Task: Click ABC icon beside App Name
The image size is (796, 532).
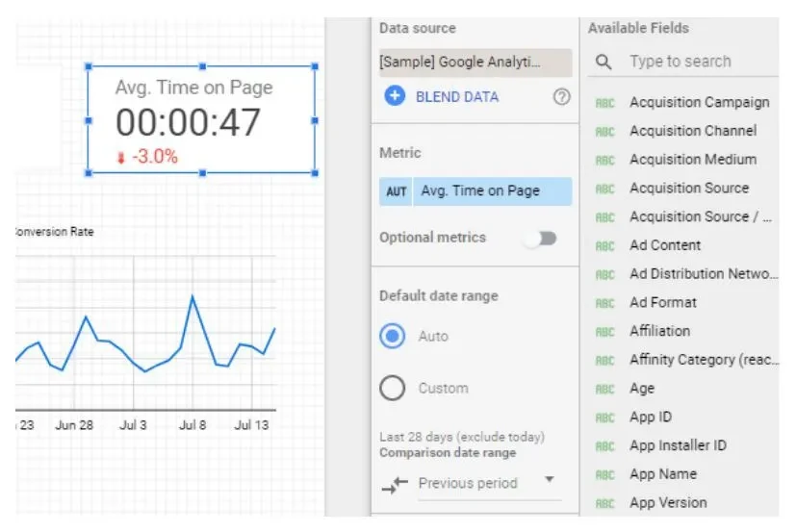Action: (604, 475)
